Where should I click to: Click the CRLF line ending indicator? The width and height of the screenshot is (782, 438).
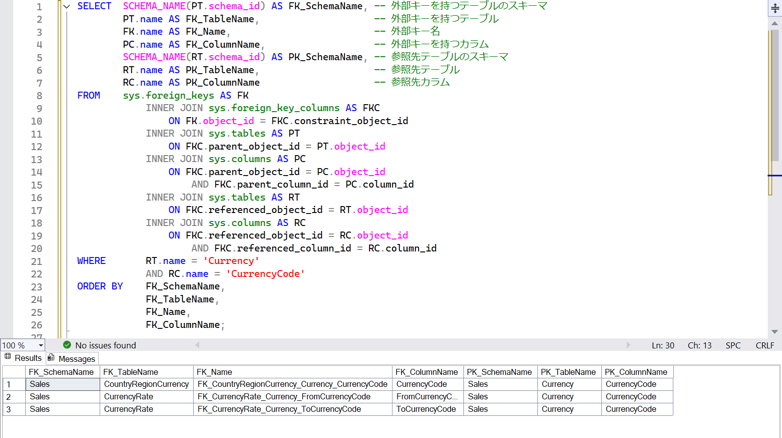click(x=765, y=345)
